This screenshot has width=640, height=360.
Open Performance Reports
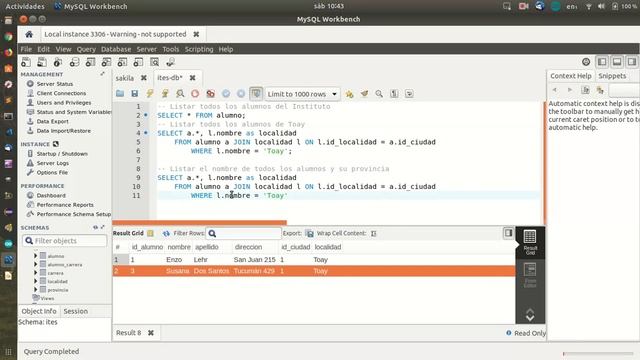(65, 205)
